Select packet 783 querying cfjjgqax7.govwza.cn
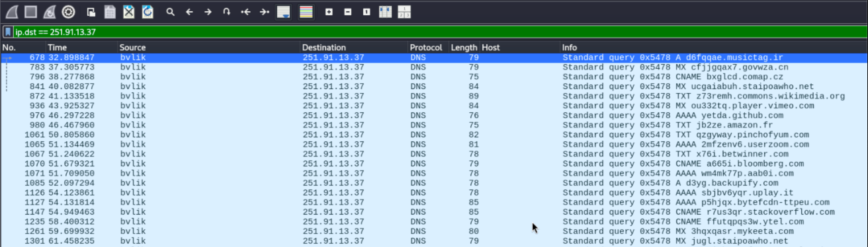The image size is (868, 247). coord(434,67)
